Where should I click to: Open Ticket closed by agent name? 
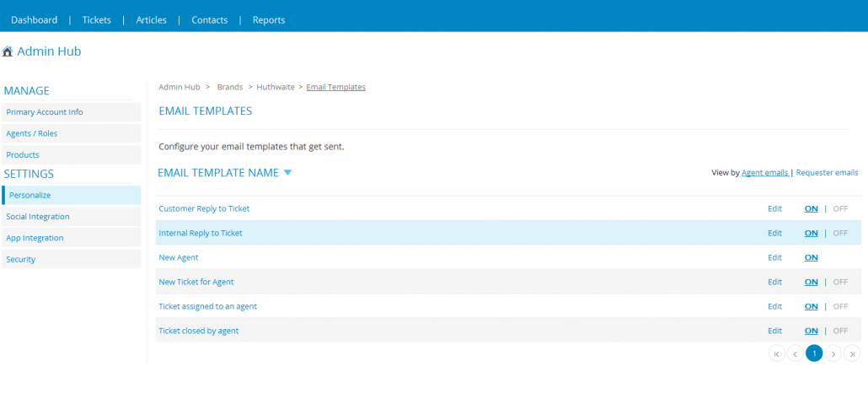click(x=199, y=331)
